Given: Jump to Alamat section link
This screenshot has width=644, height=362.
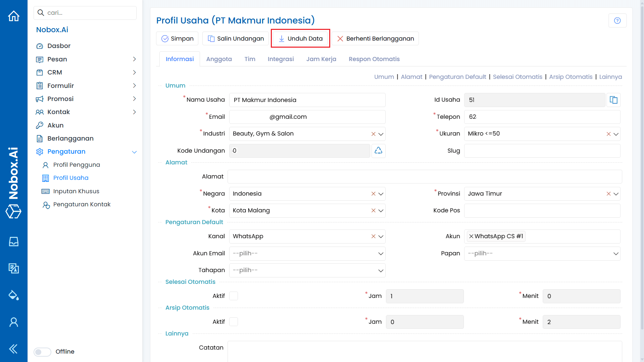Looking at the screenshot, I should (412, 76).
